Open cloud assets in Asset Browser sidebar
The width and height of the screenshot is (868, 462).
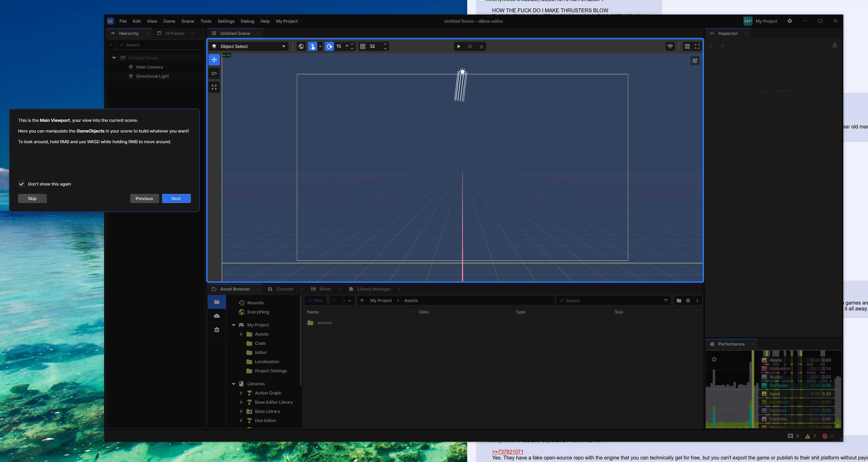(217, 316)
